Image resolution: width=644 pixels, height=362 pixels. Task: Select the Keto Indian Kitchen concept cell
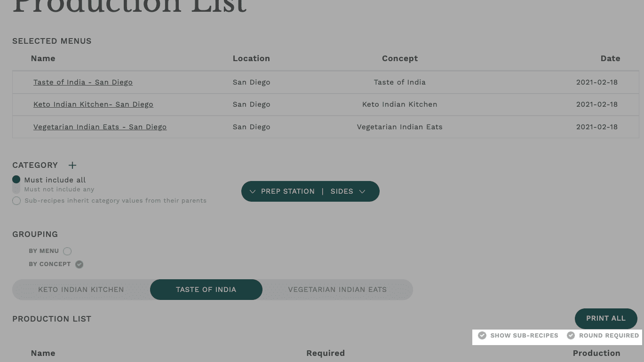[x=400, y=104]
